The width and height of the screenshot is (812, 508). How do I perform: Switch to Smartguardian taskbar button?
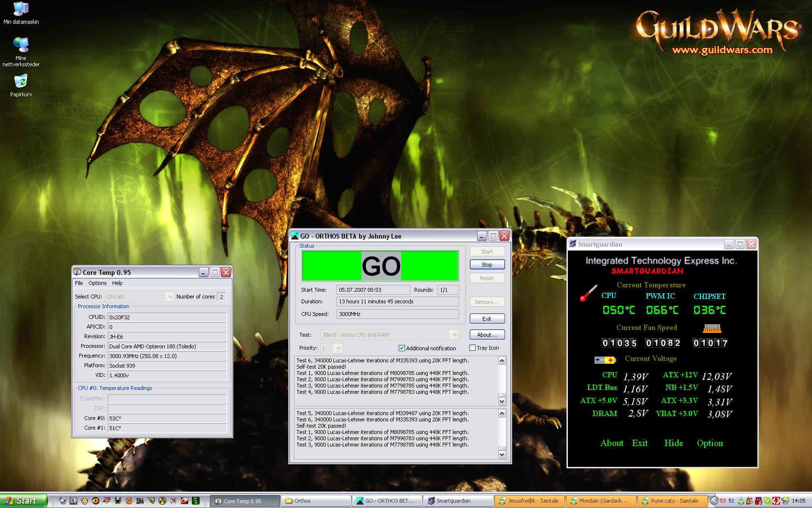[457, 501]
